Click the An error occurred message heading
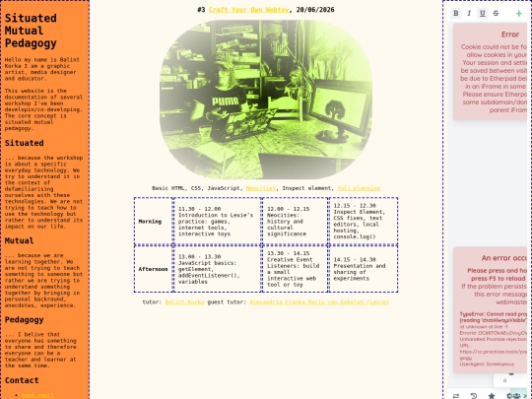532x399 pixels. pos(503,258)
